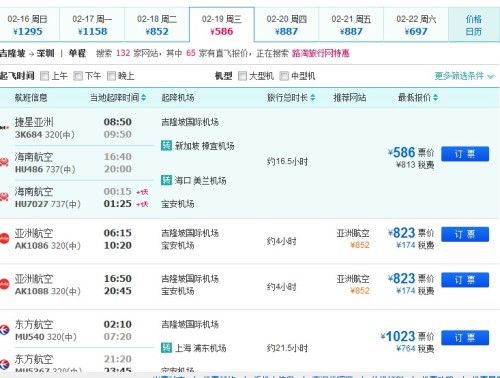Screen dimensions: 500x378
Task: Click the 转 icon beside 海口 美兰机场
Action: [166, 180]
